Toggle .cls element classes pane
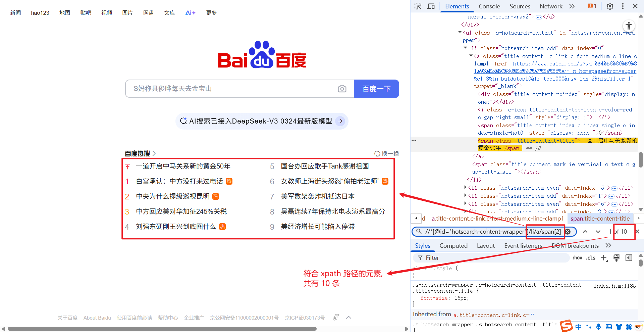This screenshot has height=332, width=644. [591, 258]
